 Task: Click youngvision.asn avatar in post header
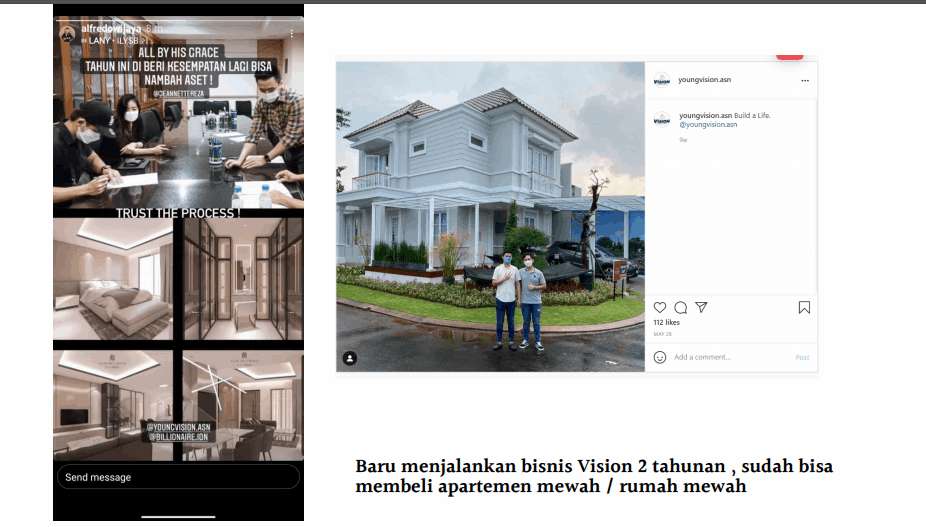point(661,80)
